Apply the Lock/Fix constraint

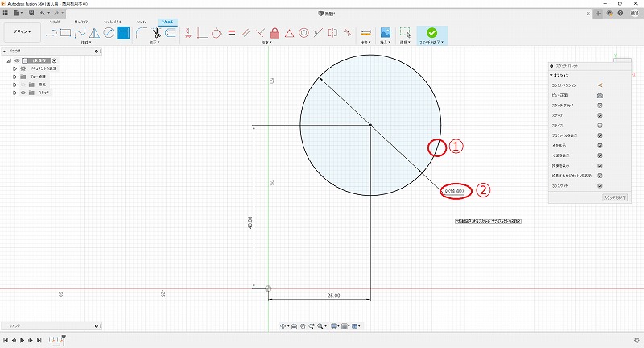[x=275, y=33]
